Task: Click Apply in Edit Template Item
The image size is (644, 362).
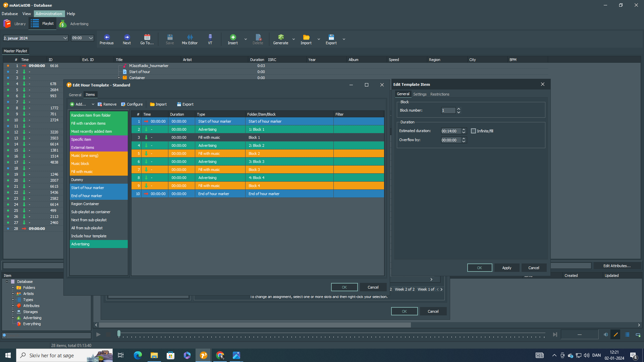Action: click(506, 268)
